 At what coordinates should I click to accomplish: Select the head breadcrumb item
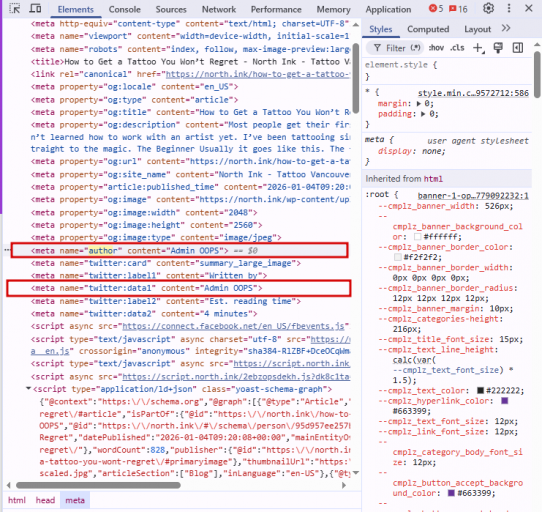(x=45, y=500)
